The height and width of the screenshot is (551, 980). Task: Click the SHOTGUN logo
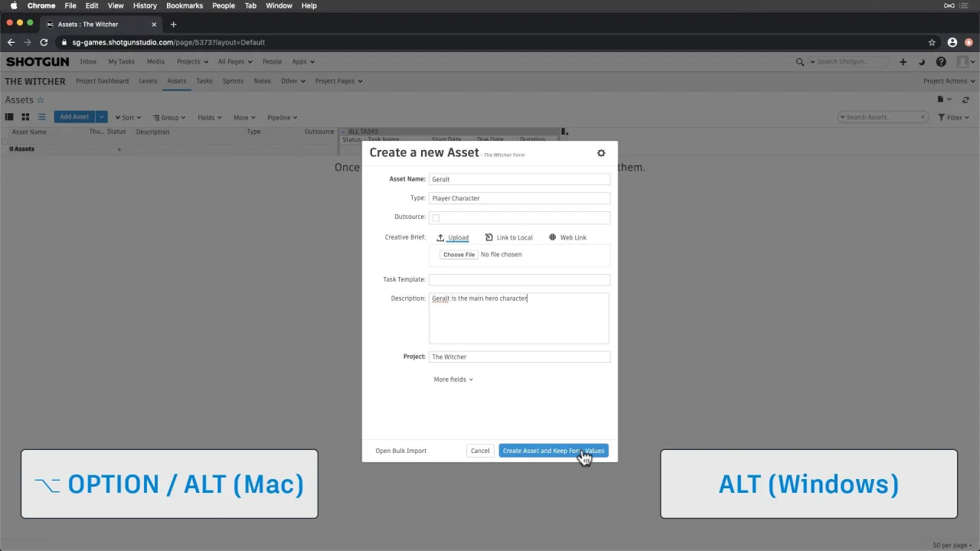[x=38, y=62]
